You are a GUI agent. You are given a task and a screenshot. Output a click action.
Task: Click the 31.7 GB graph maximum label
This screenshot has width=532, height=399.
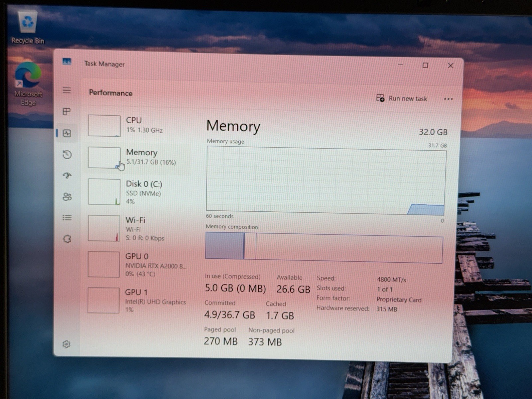coord(437,145)
